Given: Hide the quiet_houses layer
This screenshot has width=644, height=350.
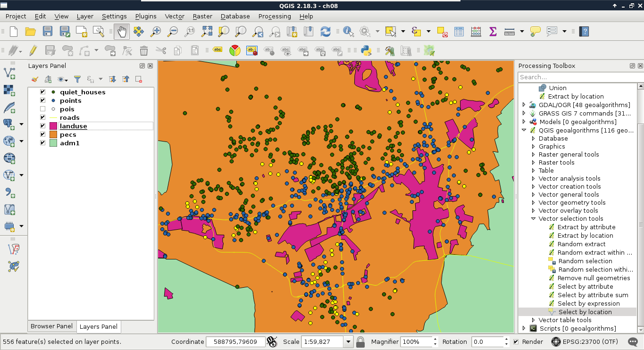Looking at the screenshot, I should click(43, 92).
